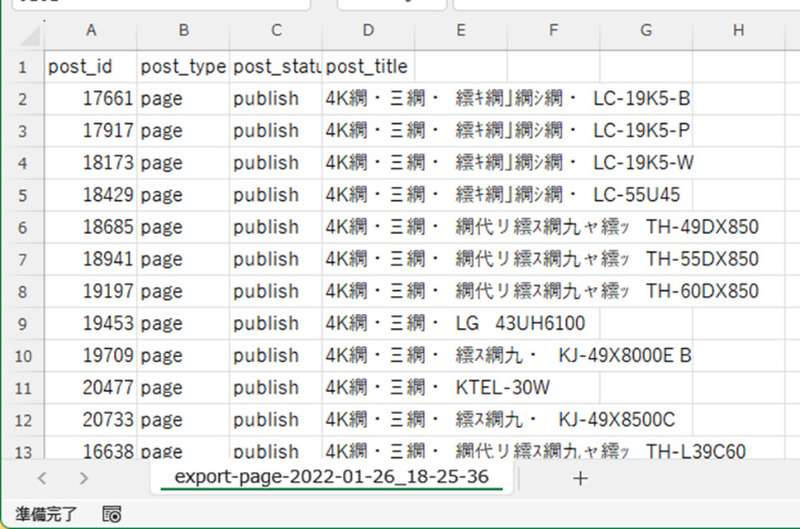Viewport: 800px width, 529px height.
Task: Click the post_title header cell
Action: coord(368,67)
